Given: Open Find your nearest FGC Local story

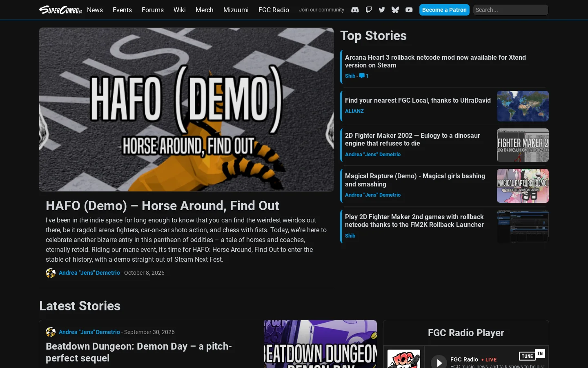Looking at the screenshot, I should coord(418,100).
